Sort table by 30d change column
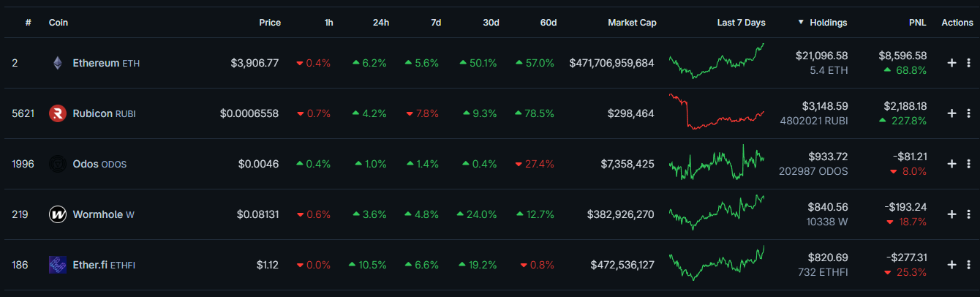 coord(491,23)
